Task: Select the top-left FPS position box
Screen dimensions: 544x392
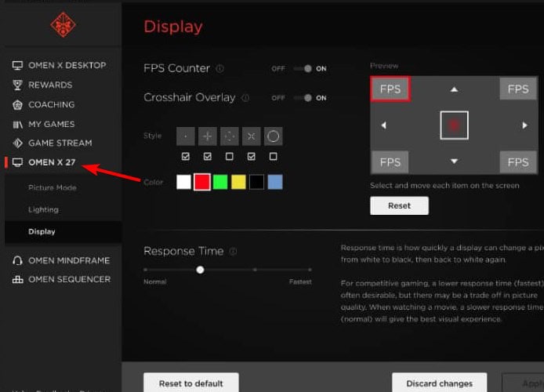Action: click(390, 89)
